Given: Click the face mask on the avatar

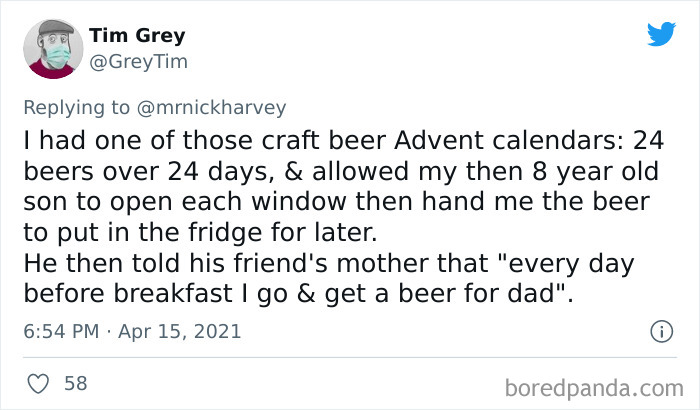Looking at the screenshot, I should click(58, 56).
